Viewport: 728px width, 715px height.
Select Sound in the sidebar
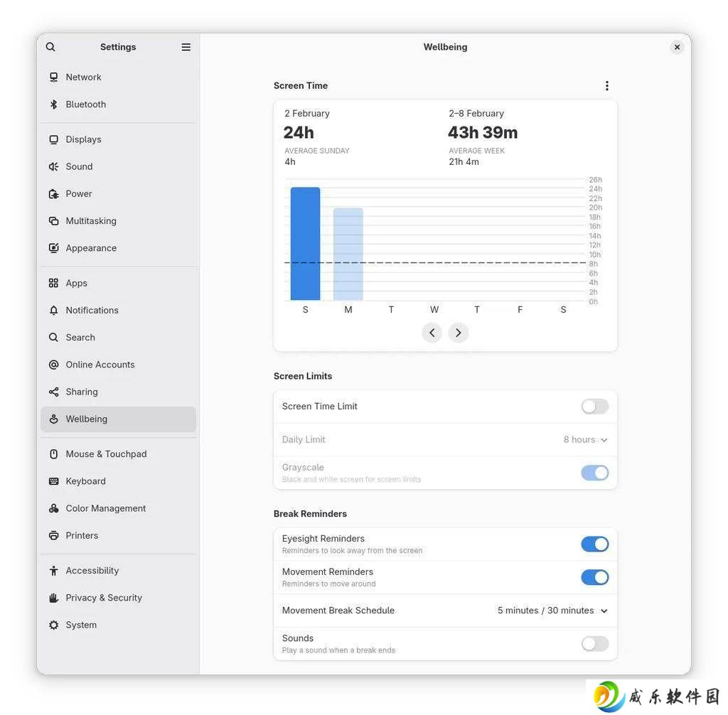[x=118, y=167]
